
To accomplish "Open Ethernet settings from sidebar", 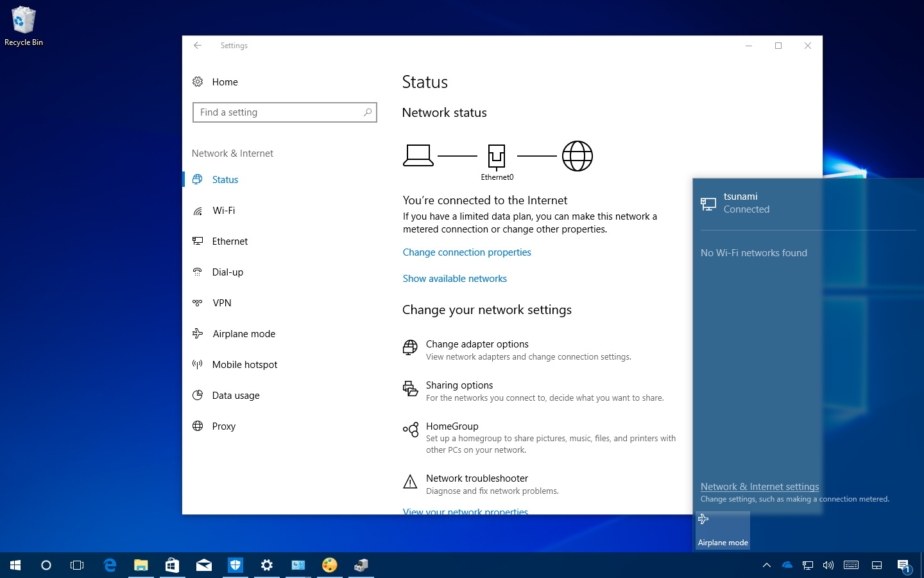I will pos(230,241).
